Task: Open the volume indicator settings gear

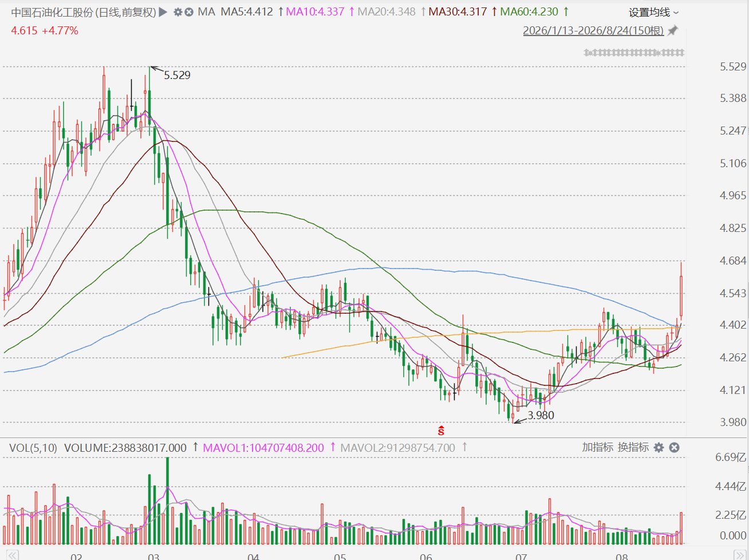Action: click(659, 447)
